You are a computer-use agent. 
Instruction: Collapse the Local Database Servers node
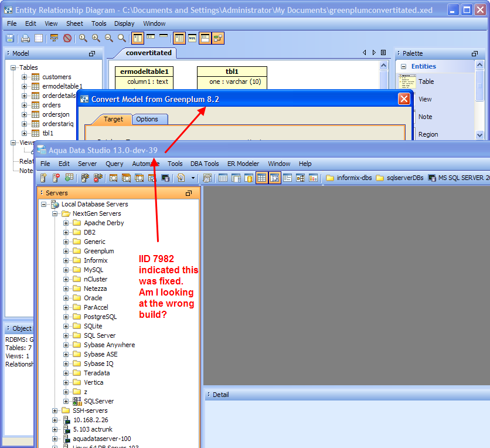point(43,204)
